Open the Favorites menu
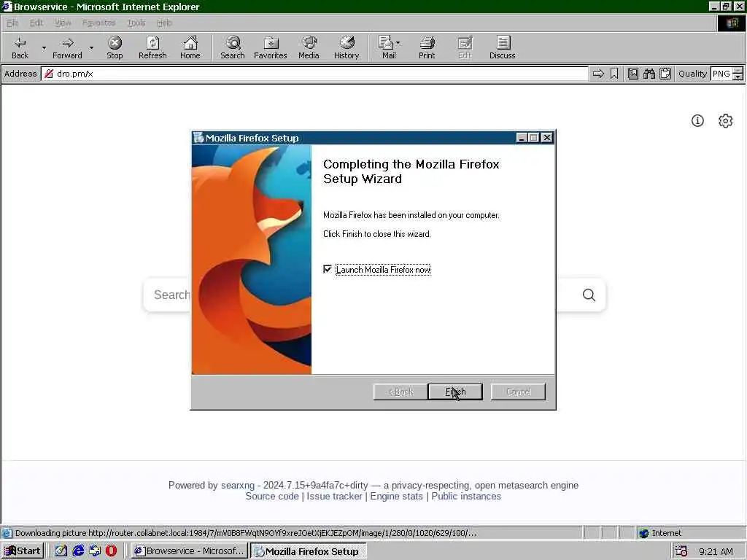 98,23
